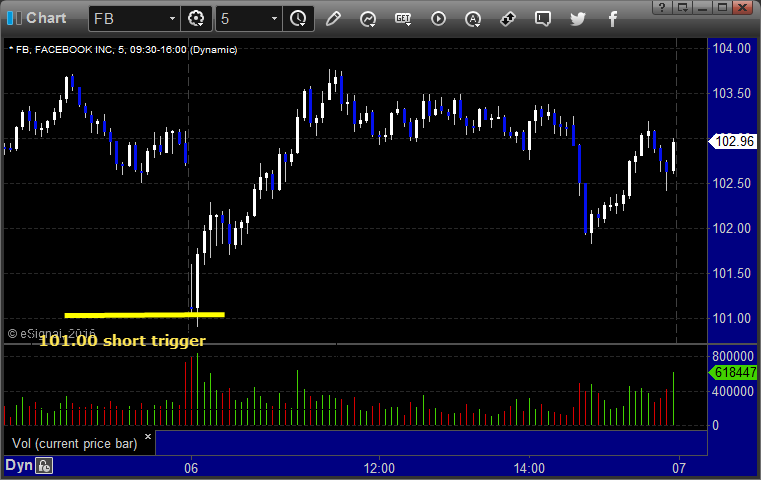Image resolution: width=761 pixels, height=480 pixels.
Task: Share chart via Facebook icon
Action: click(613, 19)
